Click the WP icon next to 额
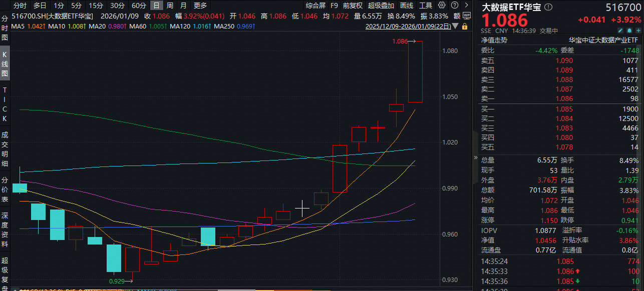644x291 pixels. point(466,16)
